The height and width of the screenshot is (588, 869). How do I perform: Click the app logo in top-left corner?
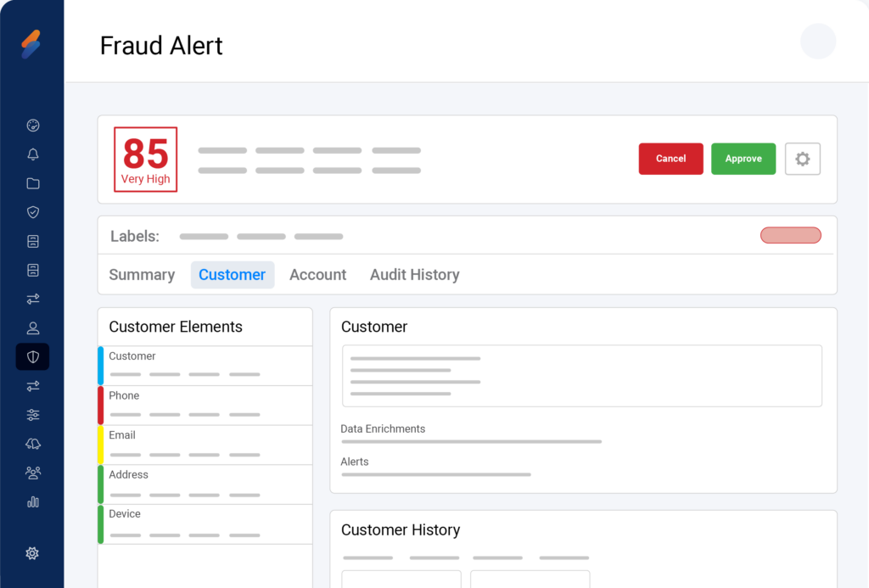[x=31, y=44]
